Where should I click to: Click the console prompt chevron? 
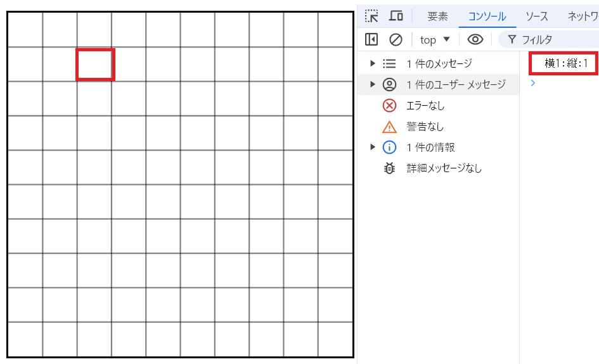[x=533, y=83]
